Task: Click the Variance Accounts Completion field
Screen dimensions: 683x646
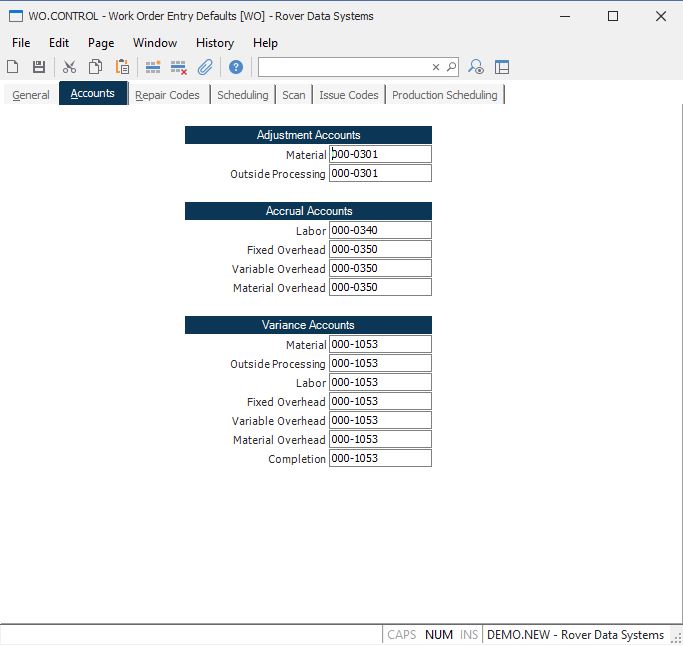Action: click(x=380, y=459)
